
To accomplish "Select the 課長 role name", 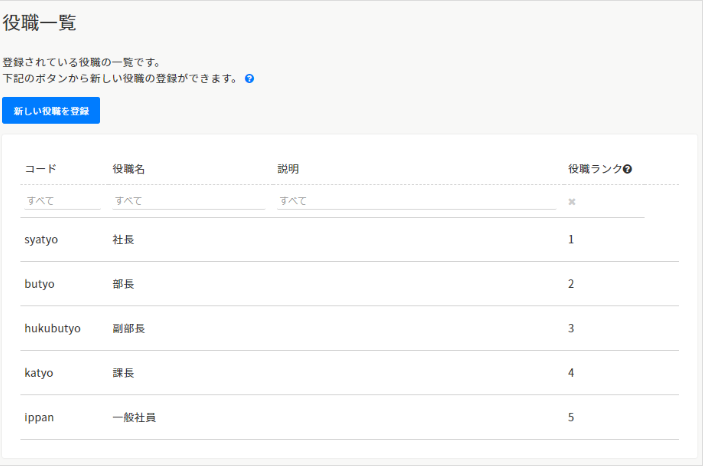I will (123, 373).
